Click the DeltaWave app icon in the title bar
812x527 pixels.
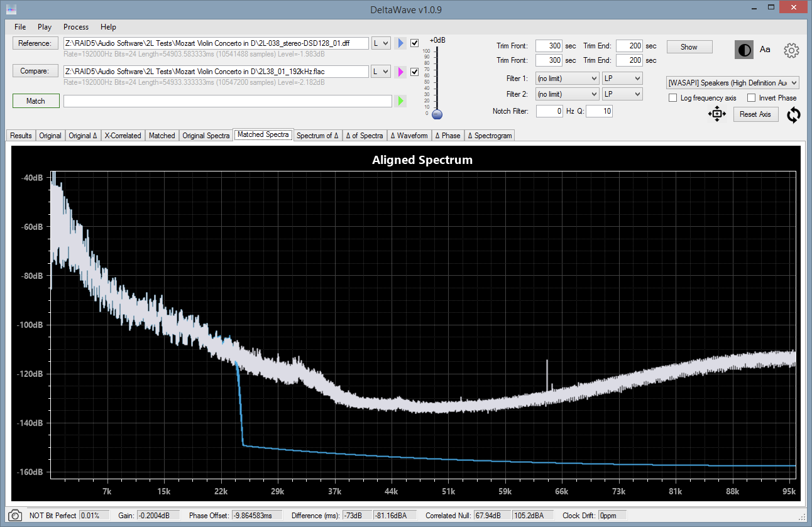click(x=11, y=10)
